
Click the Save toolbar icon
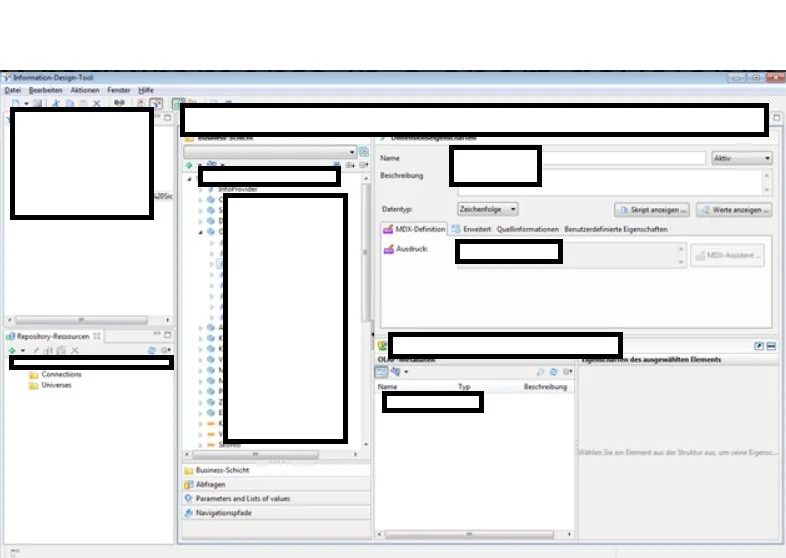coord(38,103)
